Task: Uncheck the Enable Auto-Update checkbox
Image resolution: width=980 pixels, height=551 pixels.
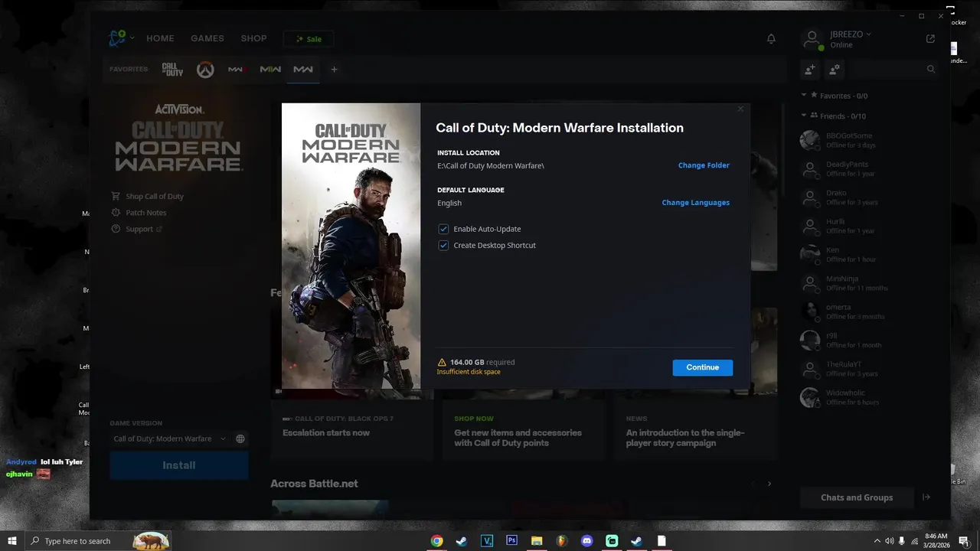Action: 443,229
